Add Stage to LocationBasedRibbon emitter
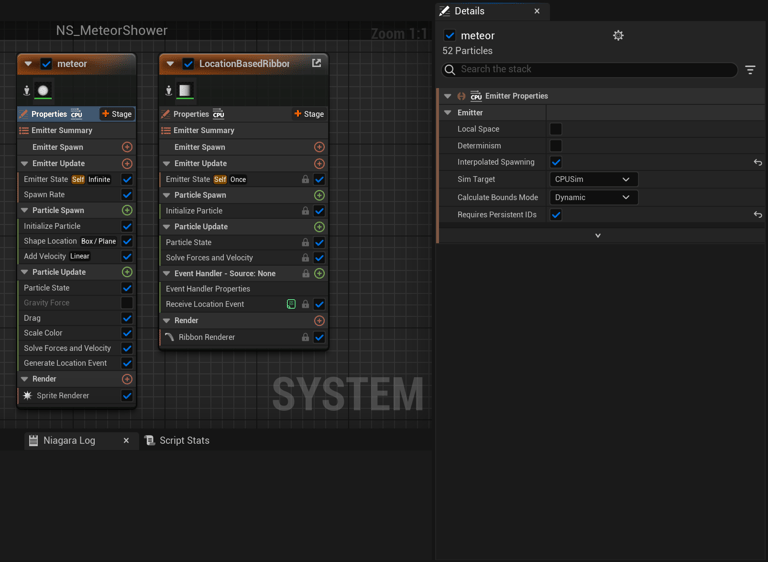This screenshot has height=562, width=768. 309,114
